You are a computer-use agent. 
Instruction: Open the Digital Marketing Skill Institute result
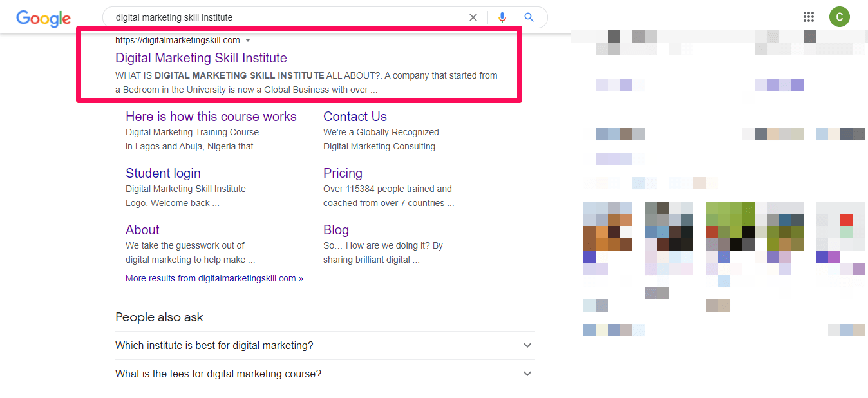201,58
